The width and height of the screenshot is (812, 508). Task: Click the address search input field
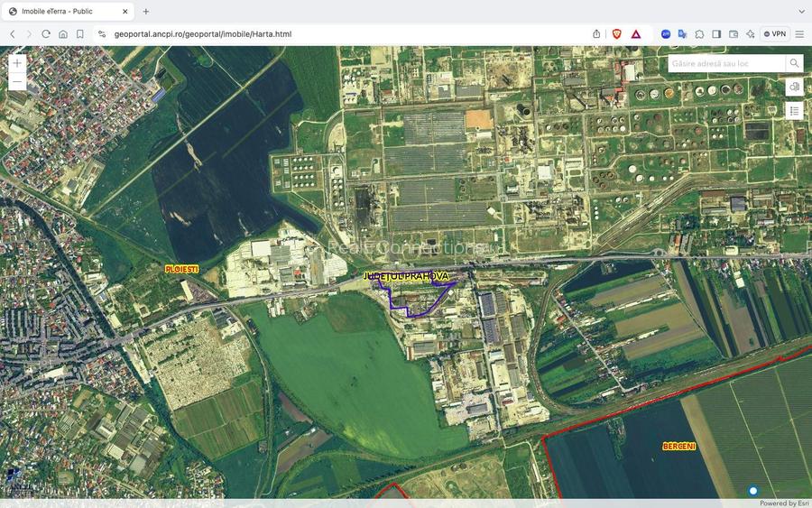(726, 63)
